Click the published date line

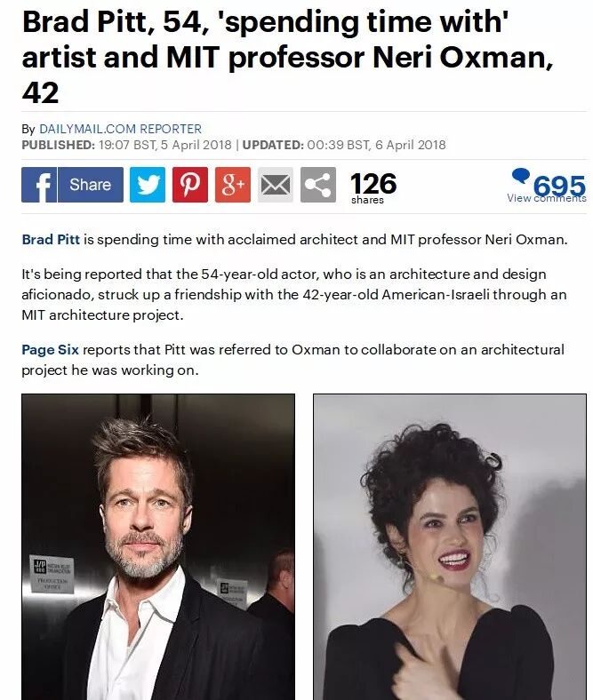point(126,145)
